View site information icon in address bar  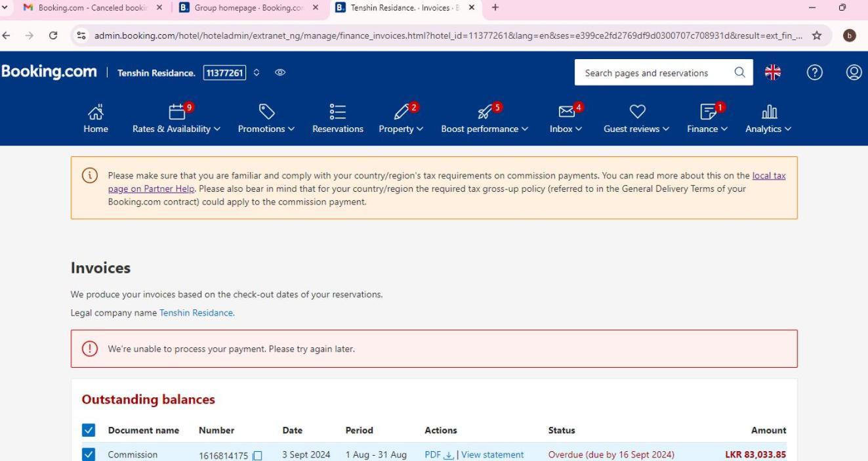(83, 35)
